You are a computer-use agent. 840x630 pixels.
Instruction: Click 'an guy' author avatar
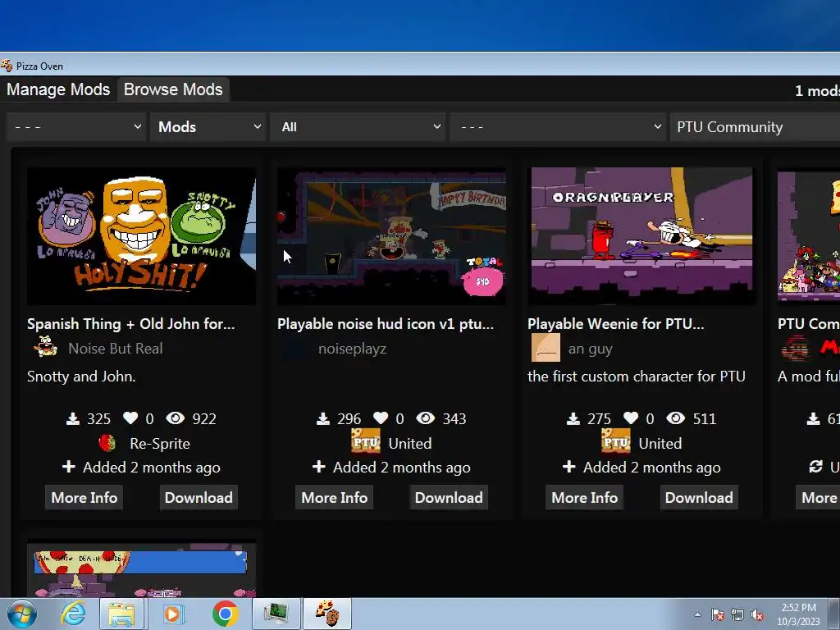tap(546, 348)
